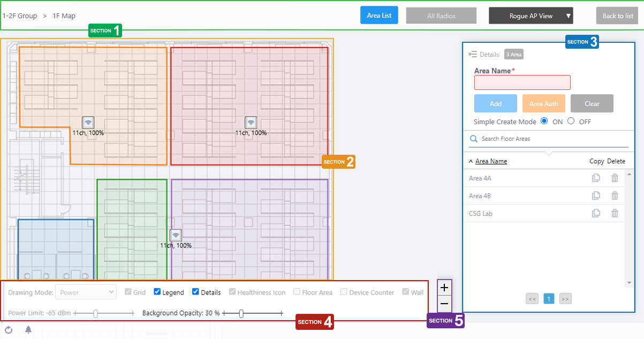Click the Area List button
This screenshot has height=339, width=644.
[x=379, y=16]
